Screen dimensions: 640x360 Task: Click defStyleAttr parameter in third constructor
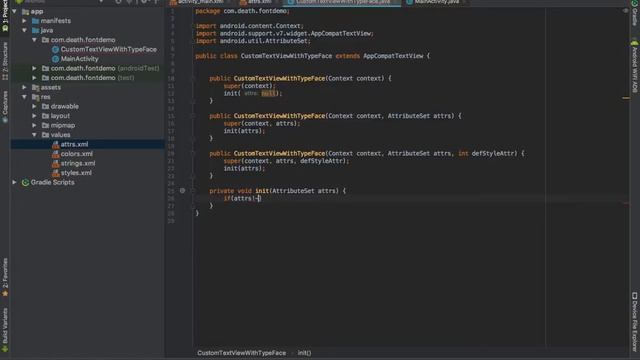(x=493, y=153)
